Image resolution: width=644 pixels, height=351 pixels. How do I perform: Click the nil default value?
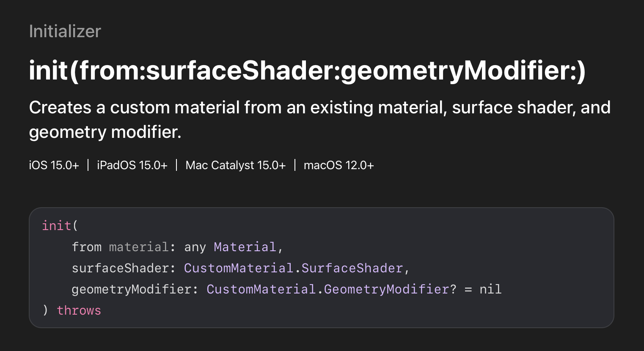pos(490,289)
